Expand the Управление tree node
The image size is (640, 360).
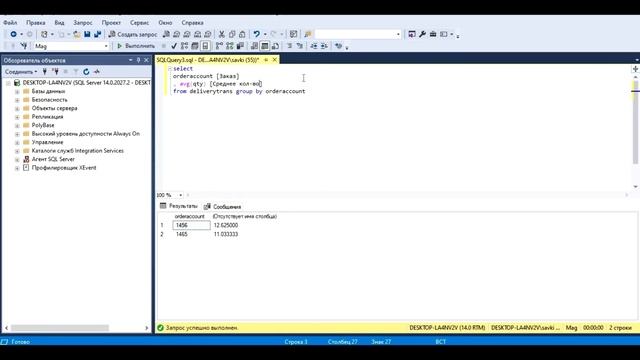click(17, 142)
